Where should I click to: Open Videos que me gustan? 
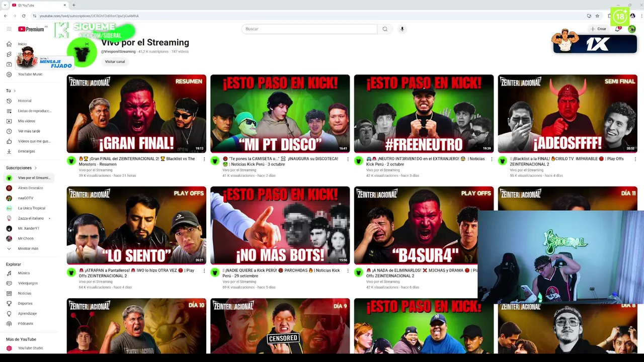pyautogui.click(x=34, y=141)
